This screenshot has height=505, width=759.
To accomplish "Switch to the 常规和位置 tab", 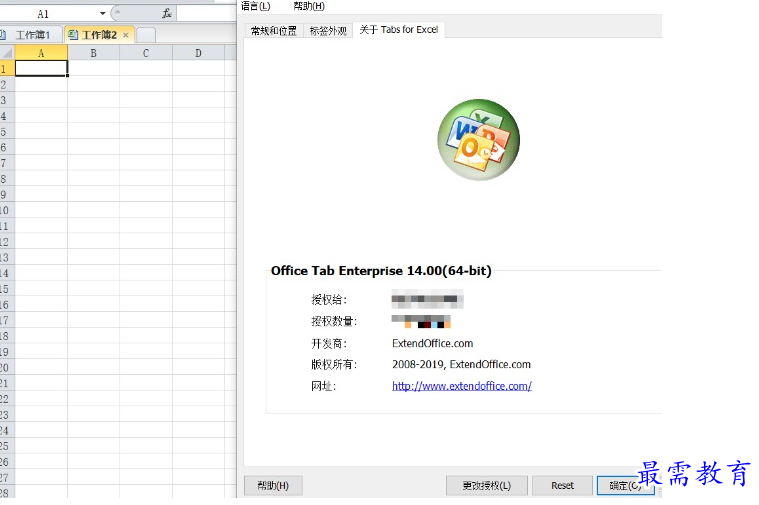I will [x=273, y=31].
